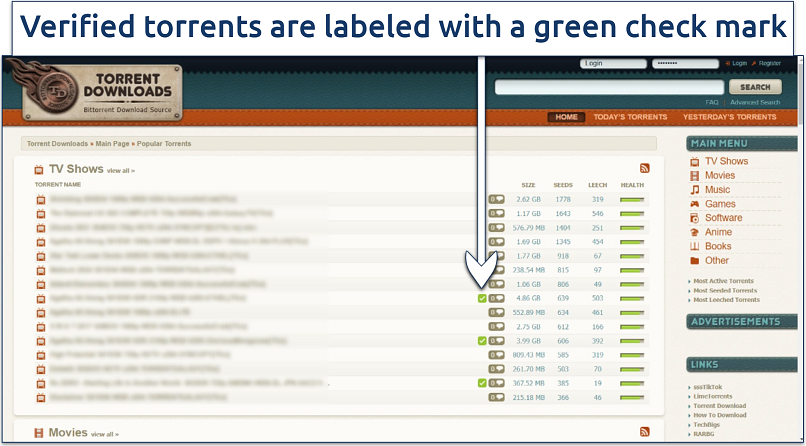Click the TV icon in the 215.18 MB row

pyautogui.click(x=41, y=397)
